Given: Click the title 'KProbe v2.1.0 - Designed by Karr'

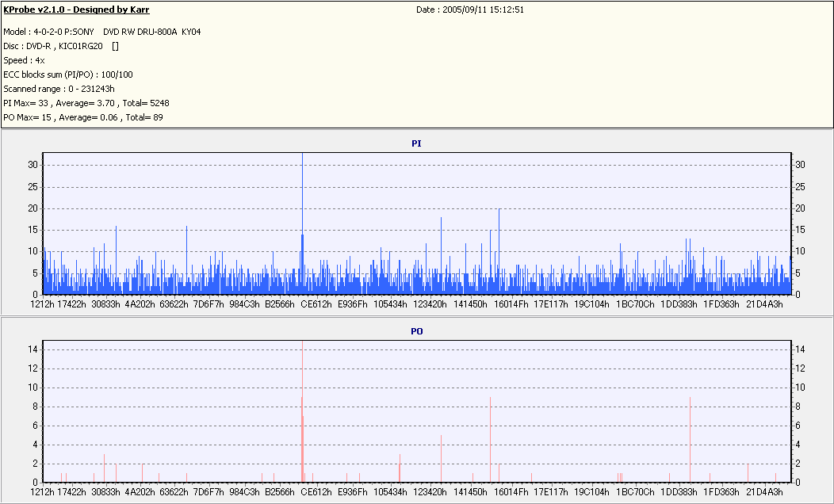Looking at the screenshot, I should [76, 10].
